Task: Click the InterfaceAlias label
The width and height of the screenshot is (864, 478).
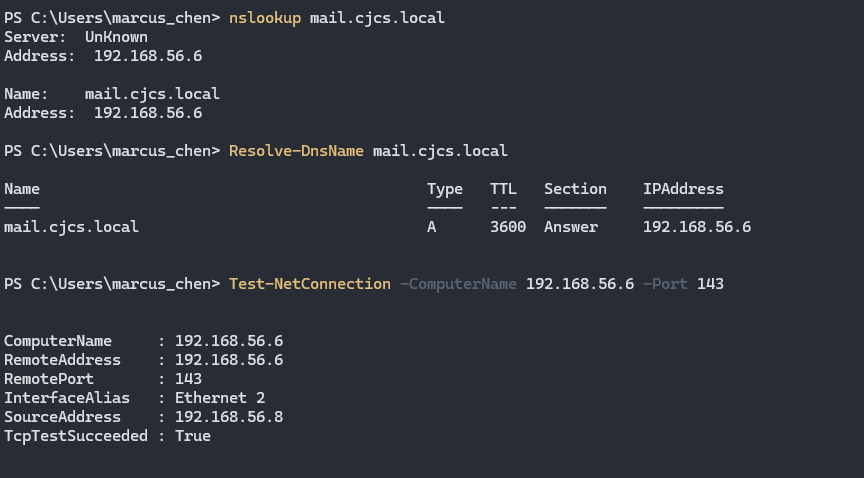Action: (x=67, y=398)
